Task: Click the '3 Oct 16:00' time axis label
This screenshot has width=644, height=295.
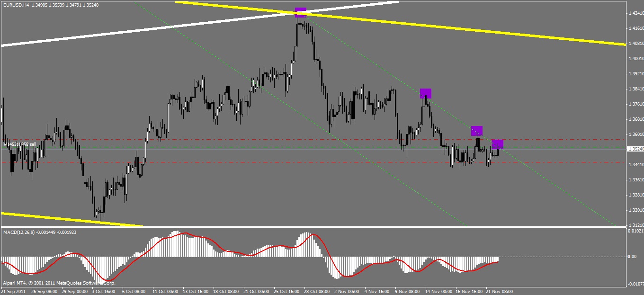Action: pos(103,291)
